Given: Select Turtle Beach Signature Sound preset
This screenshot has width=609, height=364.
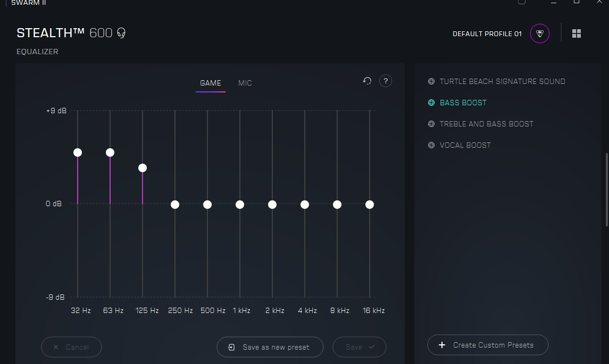Looking at the screenshot, I should tap(502, 81).
